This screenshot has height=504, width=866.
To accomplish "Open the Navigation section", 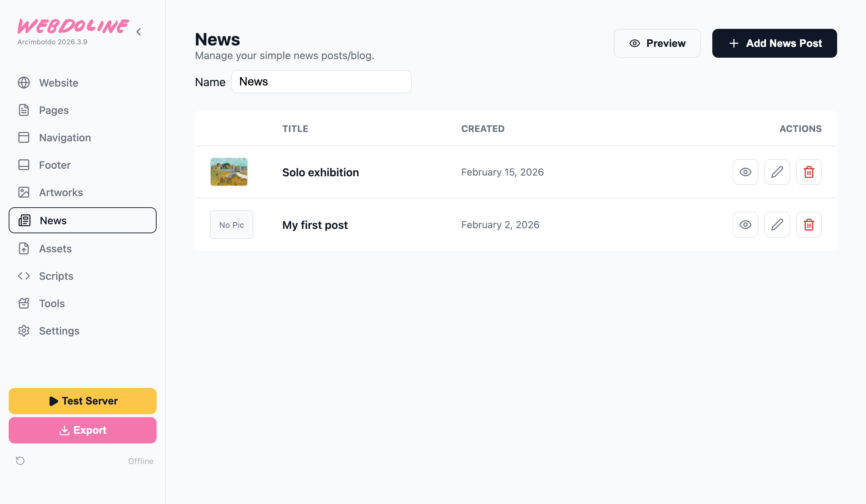I will [65, 137].
